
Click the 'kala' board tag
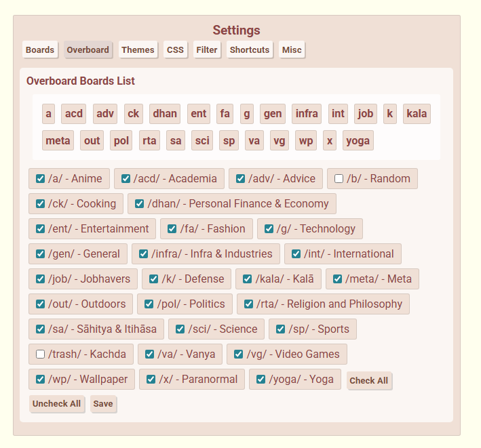tap(417, 114)
